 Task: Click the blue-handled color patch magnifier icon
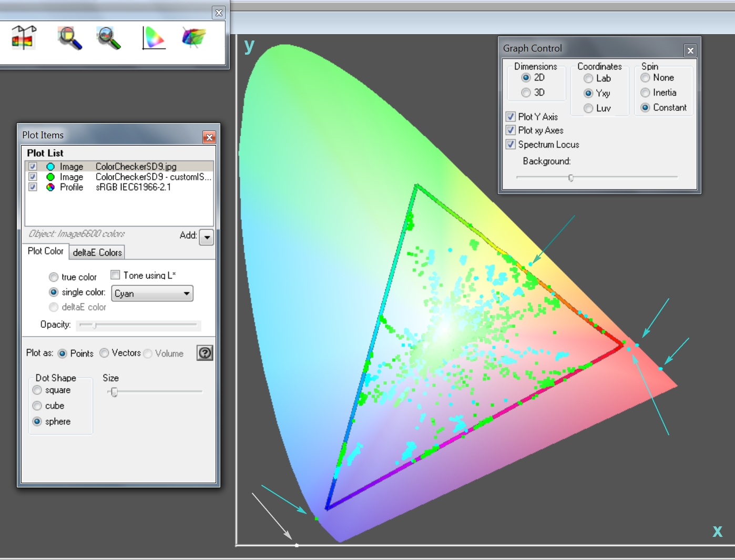(x=69, y=38)
